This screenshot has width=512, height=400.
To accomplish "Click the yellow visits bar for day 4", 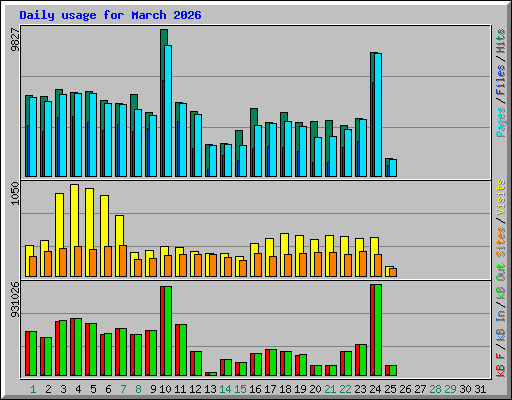I will tap(75, 215).
